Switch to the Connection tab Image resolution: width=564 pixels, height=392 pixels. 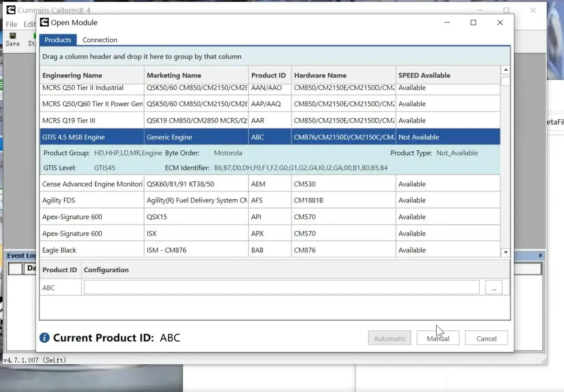99,40
